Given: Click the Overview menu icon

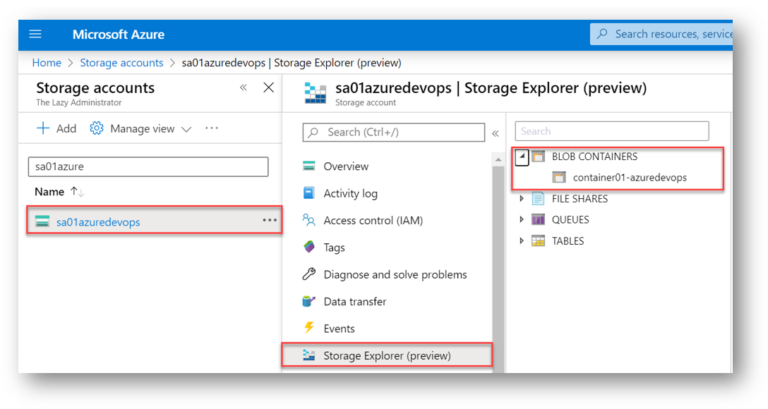Looking at the screenshot, I should click(309, 166).
